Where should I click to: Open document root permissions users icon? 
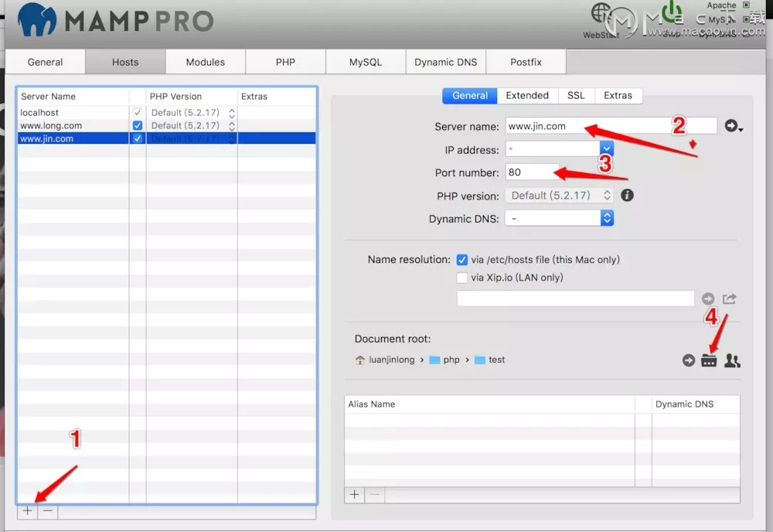(732, 360)
